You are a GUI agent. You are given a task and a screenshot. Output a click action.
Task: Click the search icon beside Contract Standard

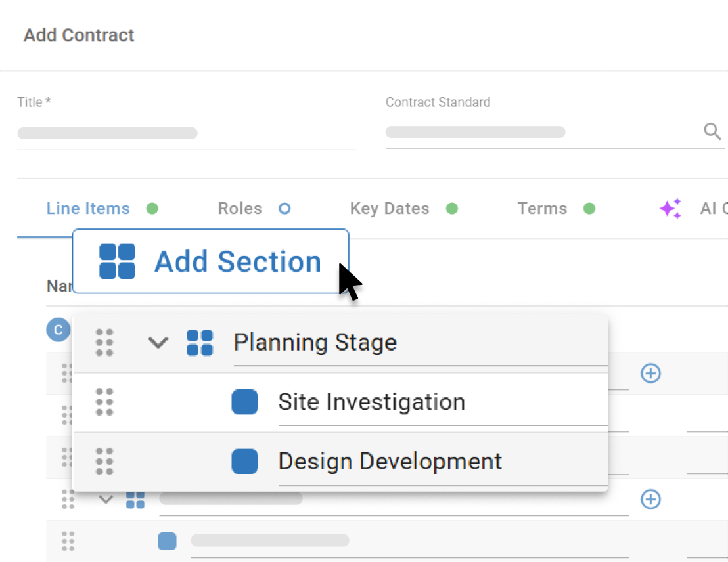712,131
